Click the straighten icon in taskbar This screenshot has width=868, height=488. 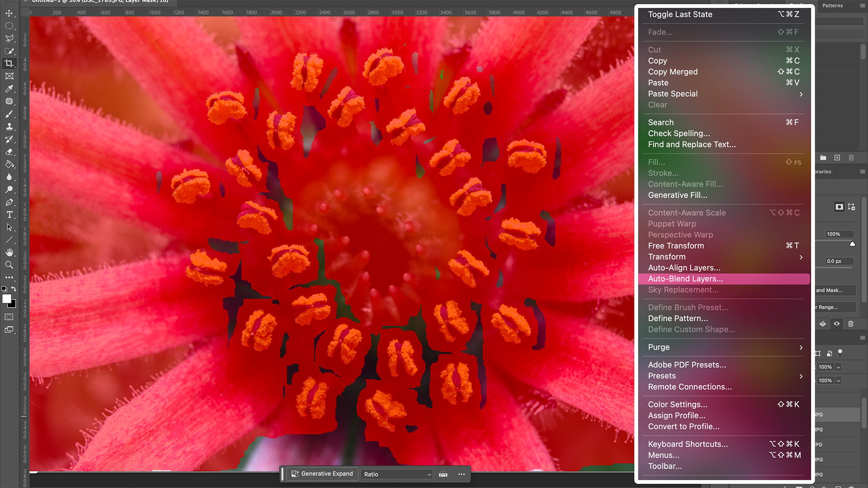(443, 474)
